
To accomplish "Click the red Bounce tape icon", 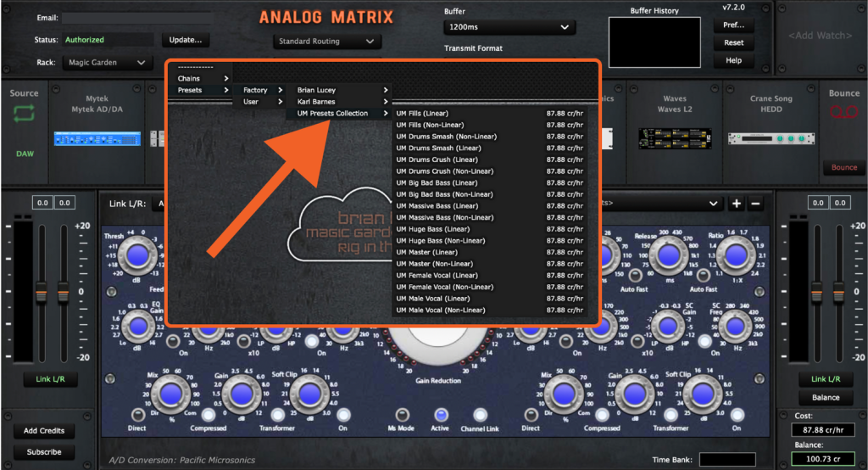I will point(843,113).
